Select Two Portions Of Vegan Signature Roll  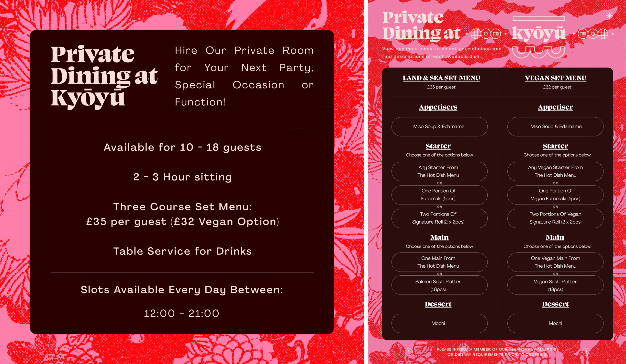(555, 218)
